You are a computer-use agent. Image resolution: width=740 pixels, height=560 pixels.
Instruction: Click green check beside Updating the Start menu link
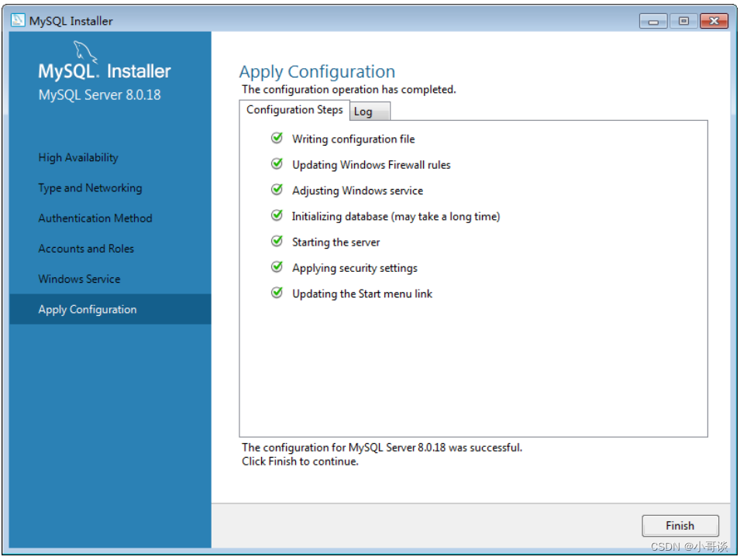tap(277, 293)
